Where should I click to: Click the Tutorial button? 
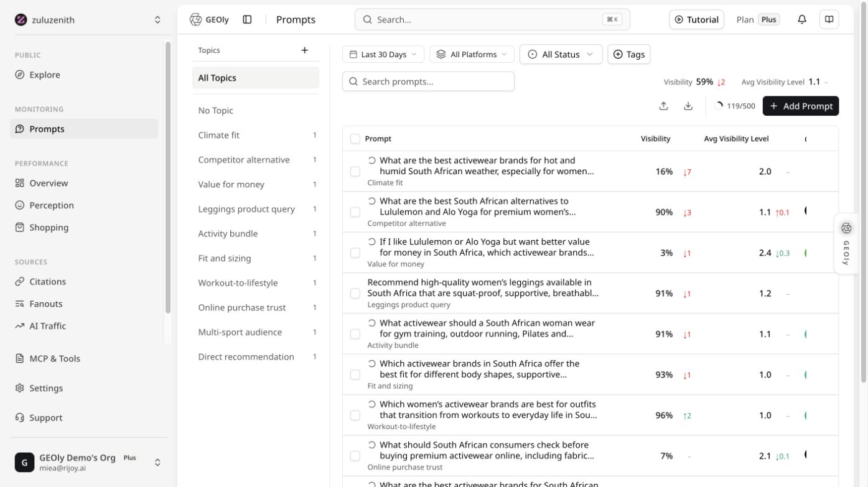pyautogui.click(x=697, y=19)
